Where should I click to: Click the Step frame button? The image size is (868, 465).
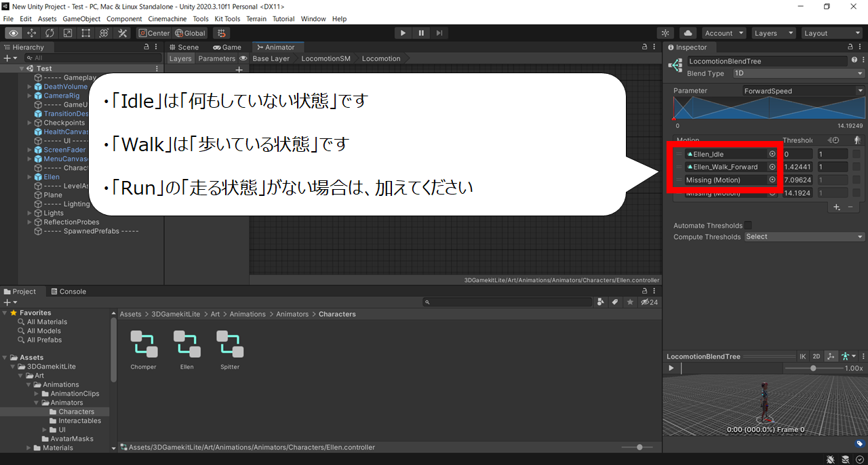click(439, 33)
